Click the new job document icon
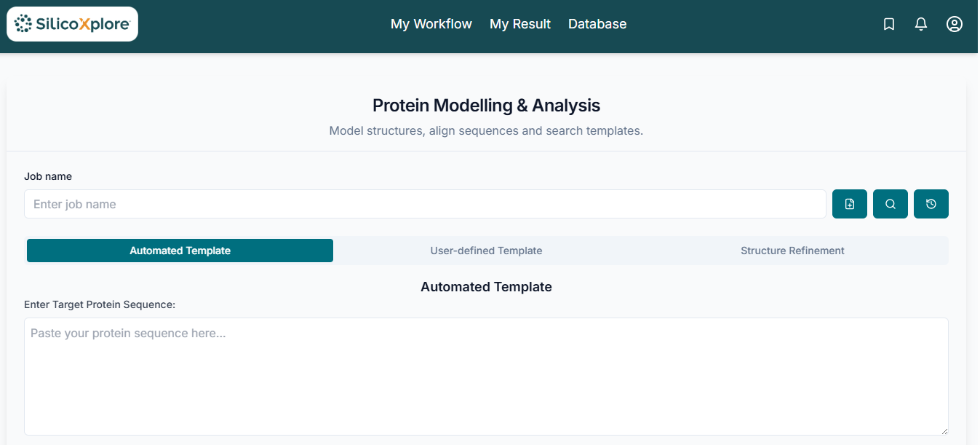980x445 pixels. coord(849,204)
